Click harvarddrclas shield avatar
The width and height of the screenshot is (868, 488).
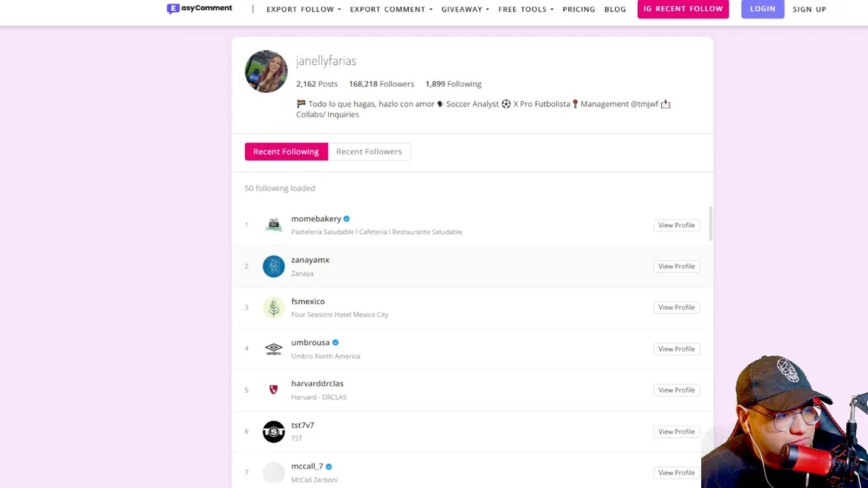point(273,390)
